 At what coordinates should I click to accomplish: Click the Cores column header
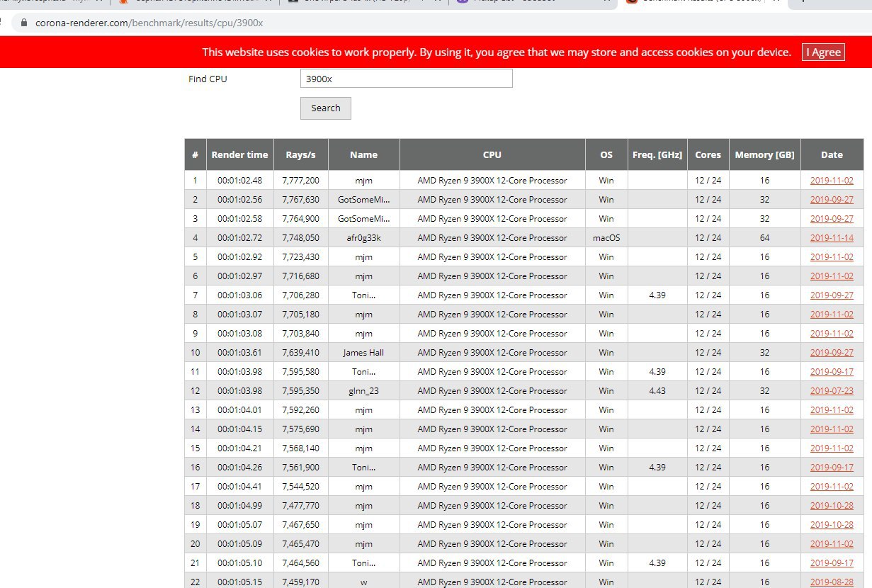(708, 154)
